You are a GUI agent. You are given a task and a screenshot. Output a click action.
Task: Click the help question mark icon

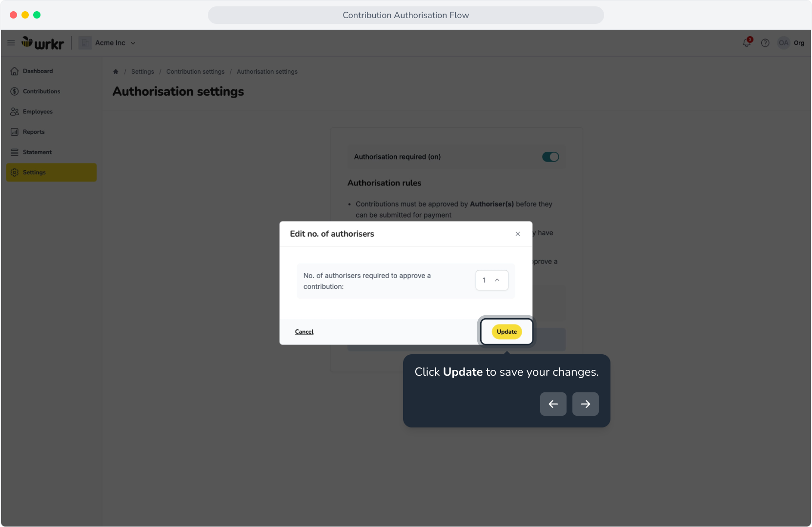tap(765, 43)
